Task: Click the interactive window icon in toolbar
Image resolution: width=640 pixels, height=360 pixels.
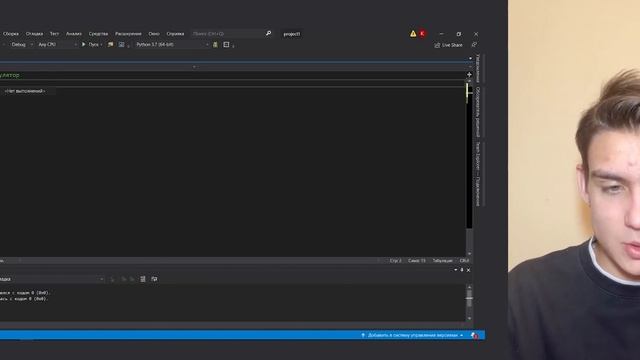Action: coord(226,44)
